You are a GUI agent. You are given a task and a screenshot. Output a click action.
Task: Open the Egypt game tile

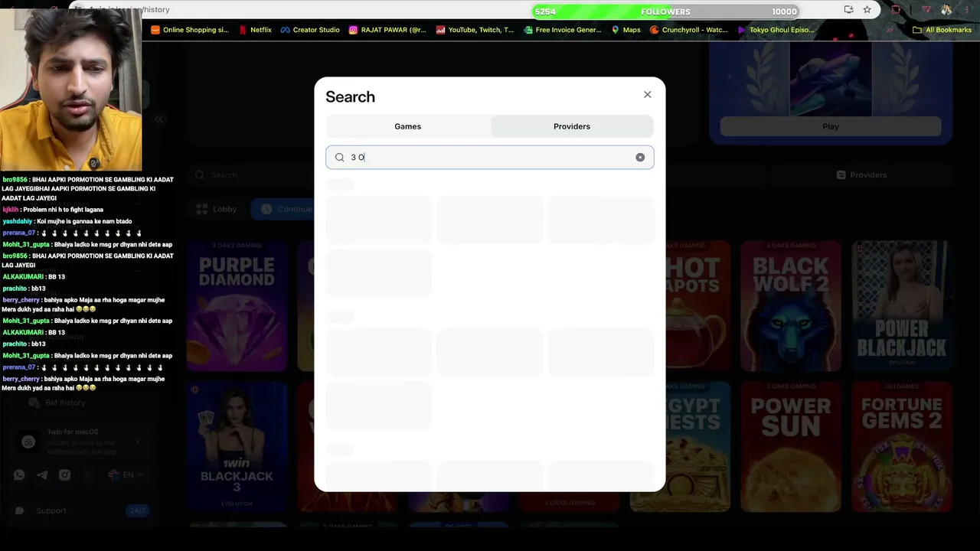(696, 446)
